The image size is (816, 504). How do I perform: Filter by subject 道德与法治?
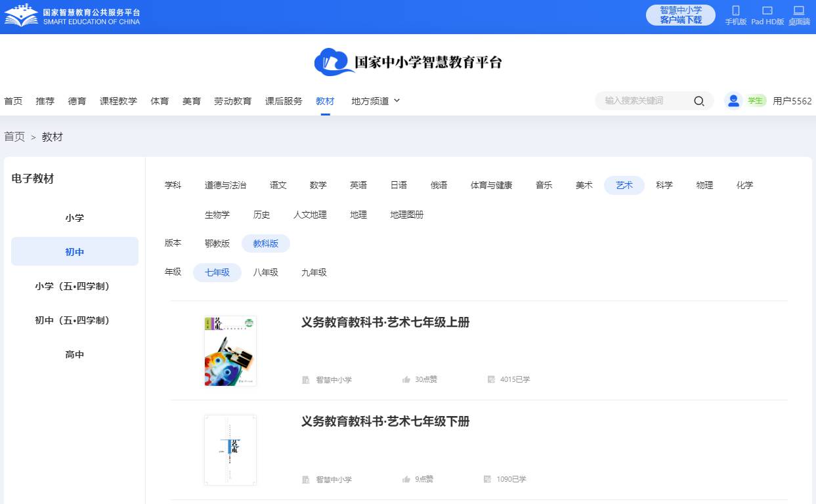click(x=225, y=186)
